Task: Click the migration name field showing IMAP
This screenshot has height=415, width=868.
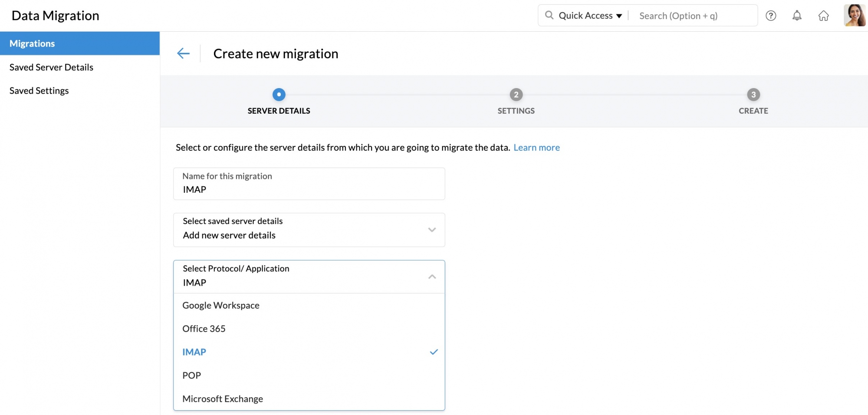Action: [309, 184]
